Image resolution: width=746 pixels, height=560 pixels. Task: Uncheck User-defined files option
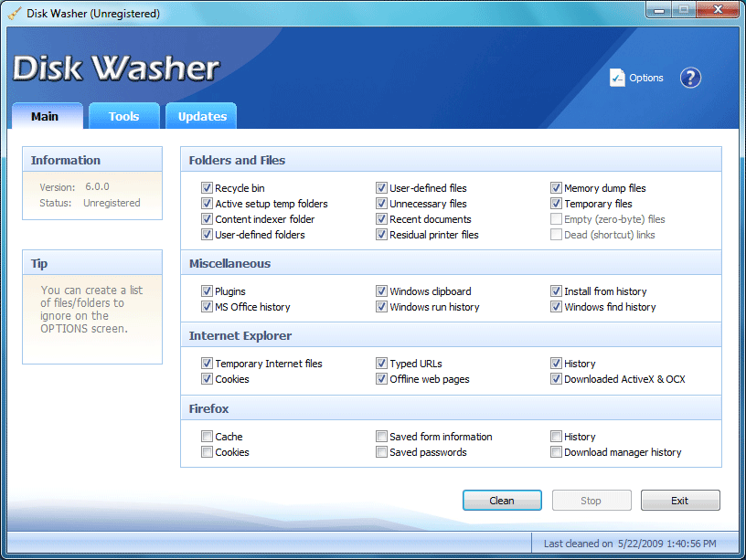click(x=381, y=188)
